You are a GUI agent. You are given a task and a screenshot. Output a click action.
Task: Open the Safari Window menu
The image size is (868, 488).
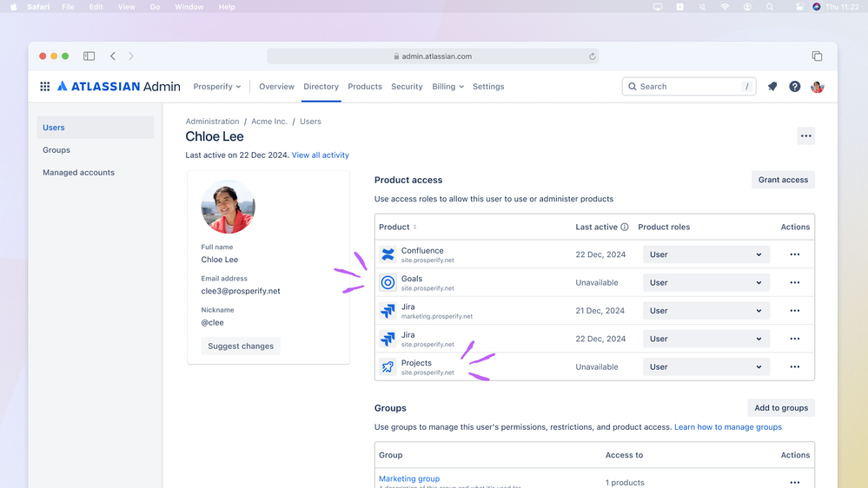pyautogui.click(x=189, y=7)
